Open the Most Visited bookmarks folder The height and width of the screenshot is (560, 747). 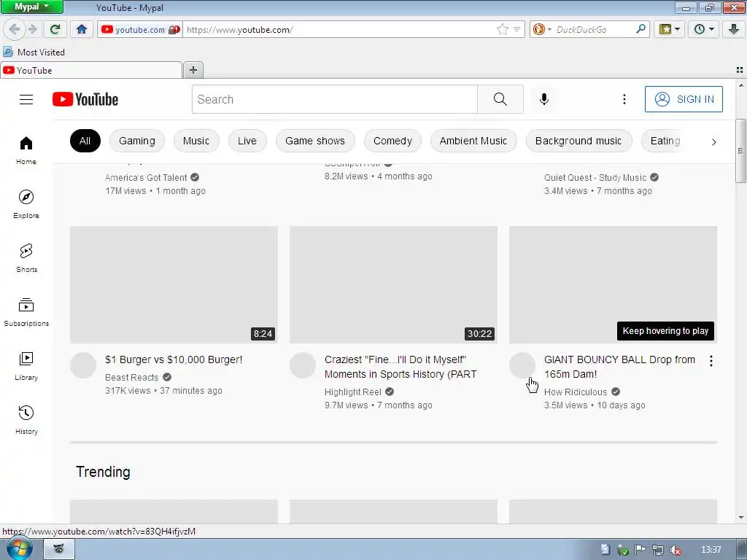click(34, 52)
